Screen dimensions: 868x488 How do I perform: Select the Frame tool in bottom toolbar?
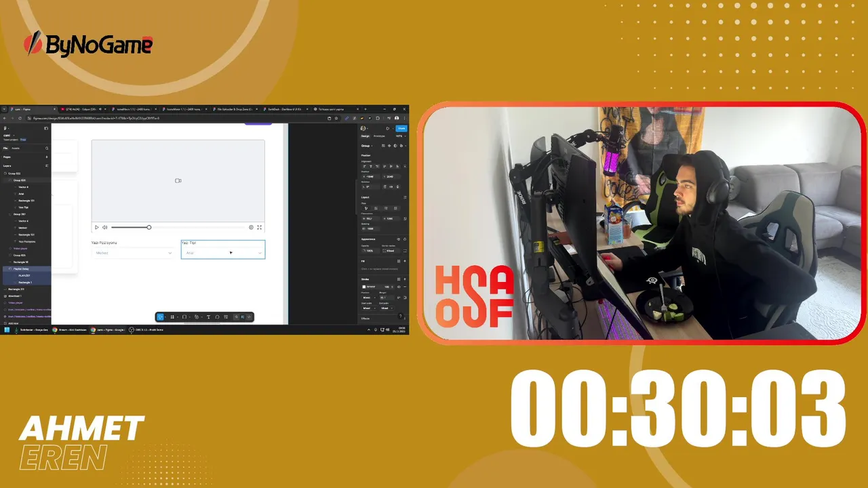pyautogui.click(x=172, y=317)
